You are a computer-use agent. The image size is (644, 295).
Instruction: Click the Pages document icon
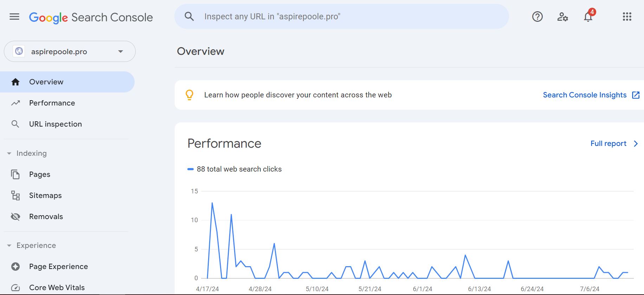coord(15,174)
